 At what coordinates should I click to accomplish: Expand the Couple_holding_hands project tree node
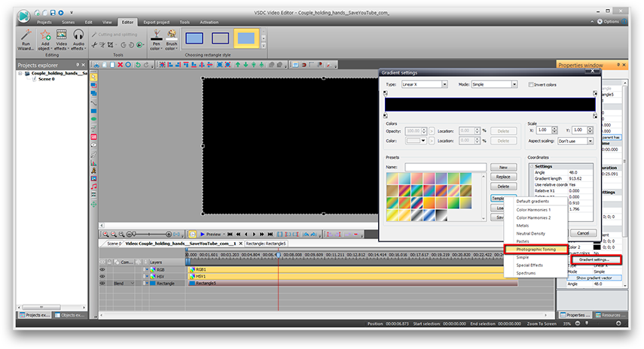tap(20, 74)
